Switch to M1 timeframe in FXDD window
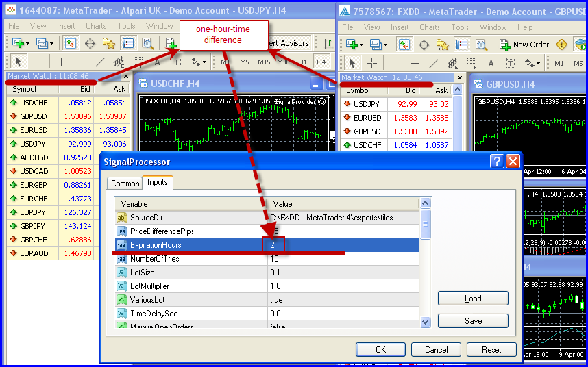The height and width of the screenshot is (367, 588). 559,63
